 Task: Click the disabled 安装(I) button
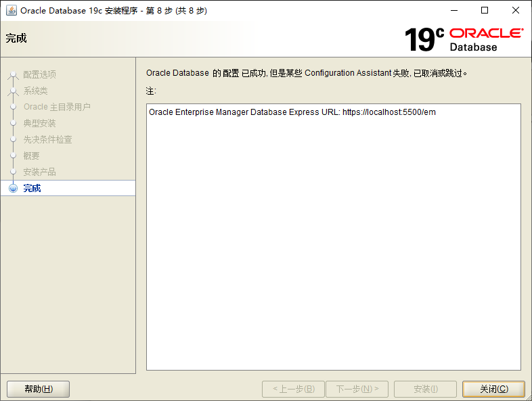pyautogui.click(x=426, y=389)
